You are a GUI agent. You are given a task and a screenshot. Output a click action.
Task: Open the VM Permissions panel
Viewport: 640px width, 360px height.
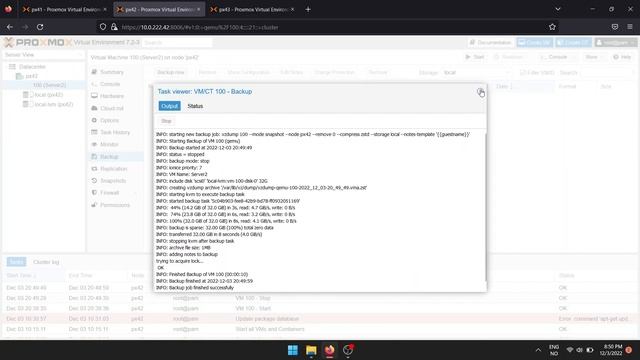point(115,205)
